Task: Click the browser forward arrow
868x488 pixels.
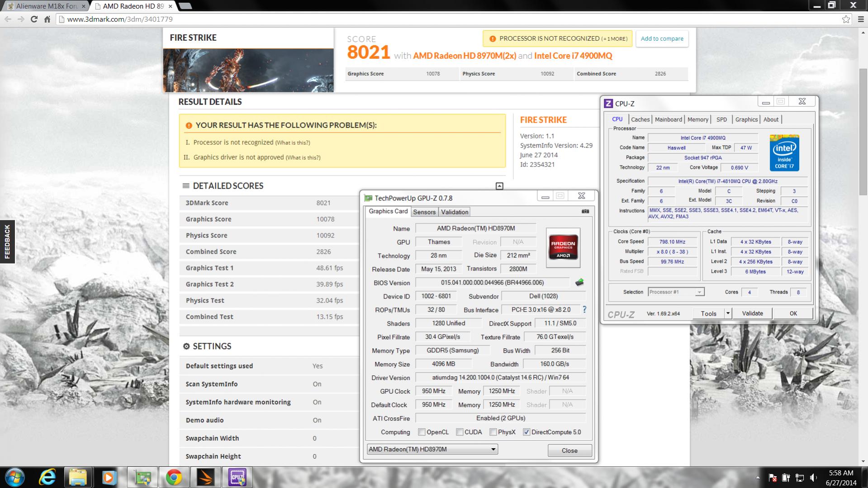Action: tap(21, 19)
